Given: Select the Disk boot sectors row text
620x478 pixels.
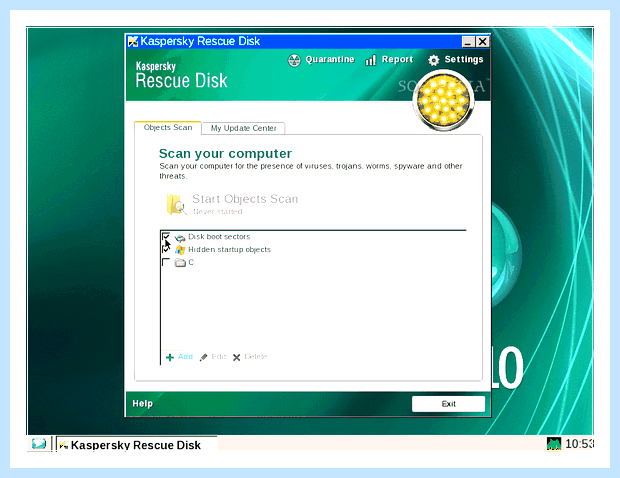Looking at the screenshot, I should (219, 236).
